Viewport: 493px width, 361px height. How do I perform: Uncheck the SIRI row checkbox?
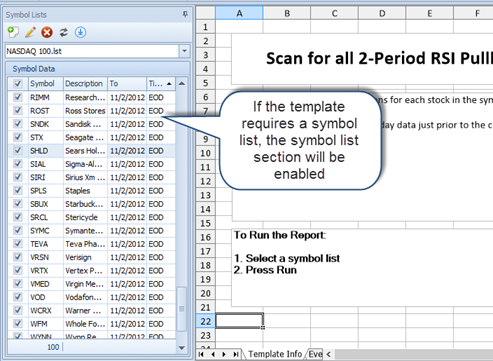tap(18, 177)
